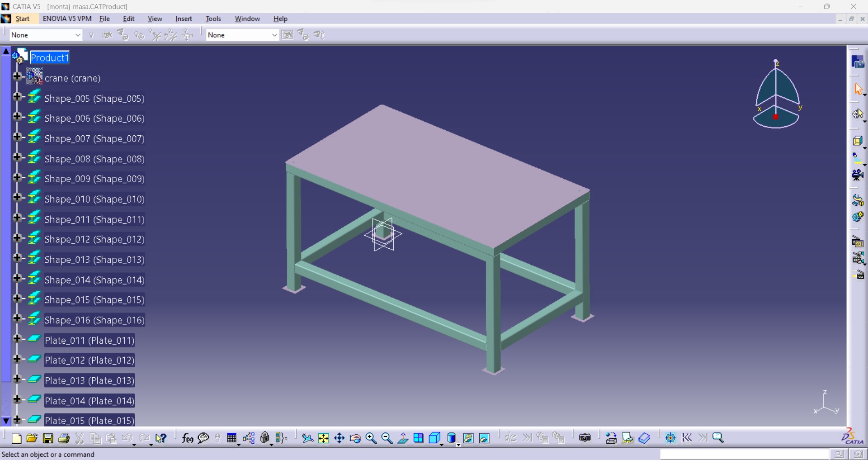Click the eye filter icon beside second None dropdown
Screen dimensions: 868x460
click(x=287, y=35)
